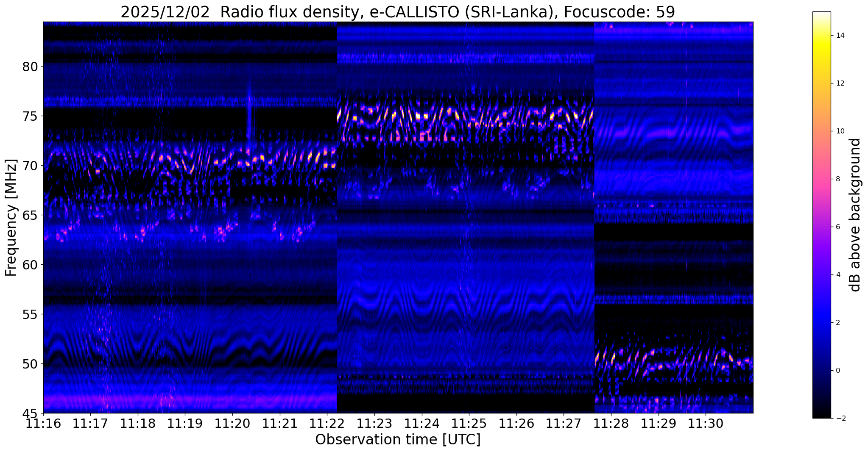Click the colorbar tick label 12

pos(839,83)
